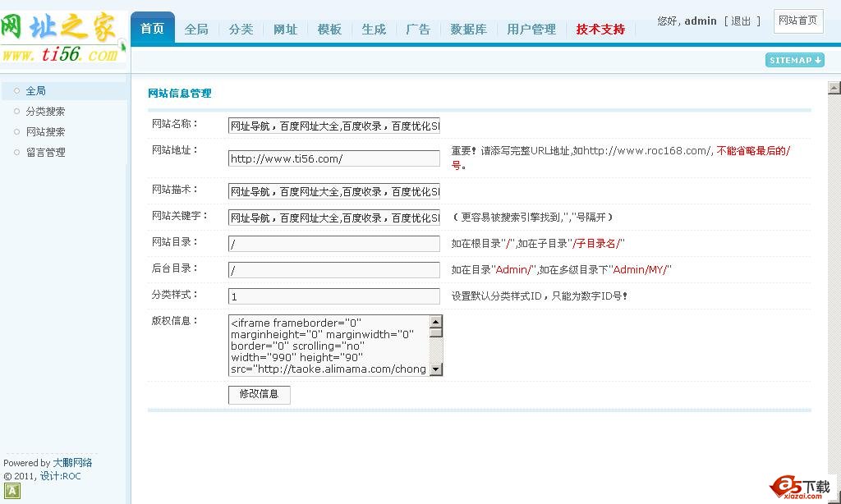The image size is (841, 504).
Task: Click the 大鹏网络 footer link
Action: pyautogui.click(x=72, y=462)
